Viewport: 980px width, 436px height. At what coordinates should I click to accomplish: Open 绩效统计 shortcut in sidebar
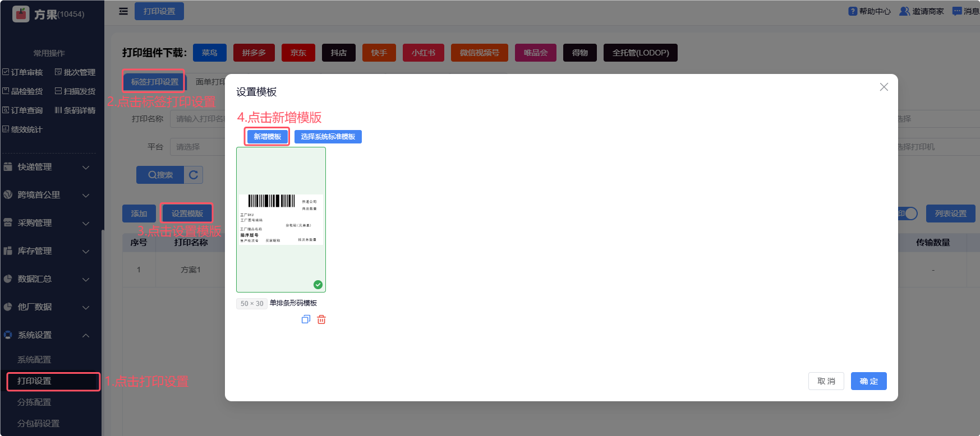pyautogui.click(x=22, y=129)
